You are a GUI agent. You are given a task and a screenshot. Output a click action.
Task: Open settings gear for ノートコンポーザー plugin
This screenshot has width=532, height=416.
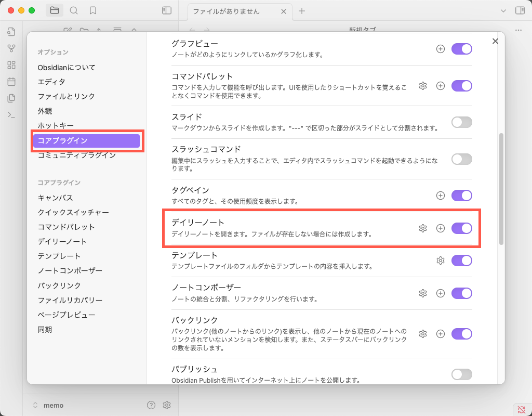pos(423,293)
